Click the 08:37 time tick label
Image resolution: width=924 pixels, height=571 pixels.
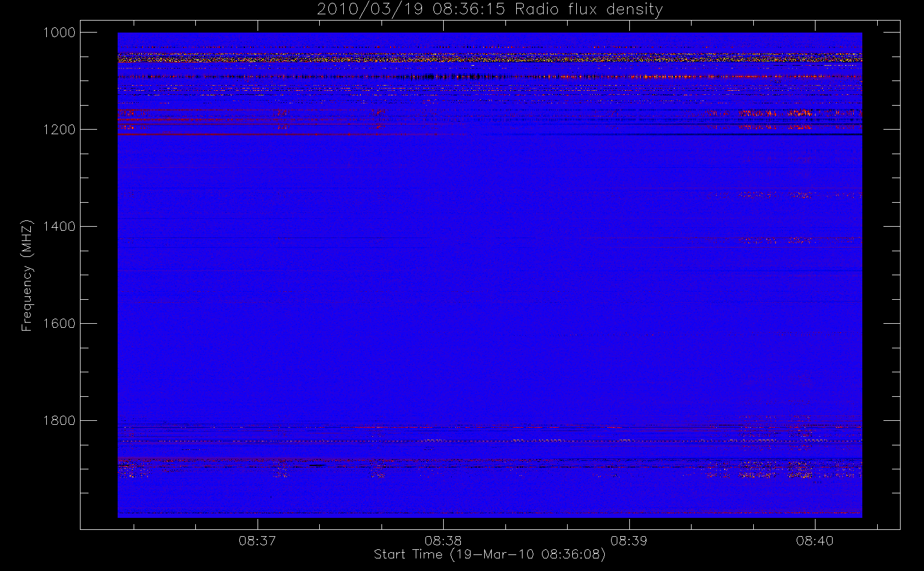pos(258,541)
